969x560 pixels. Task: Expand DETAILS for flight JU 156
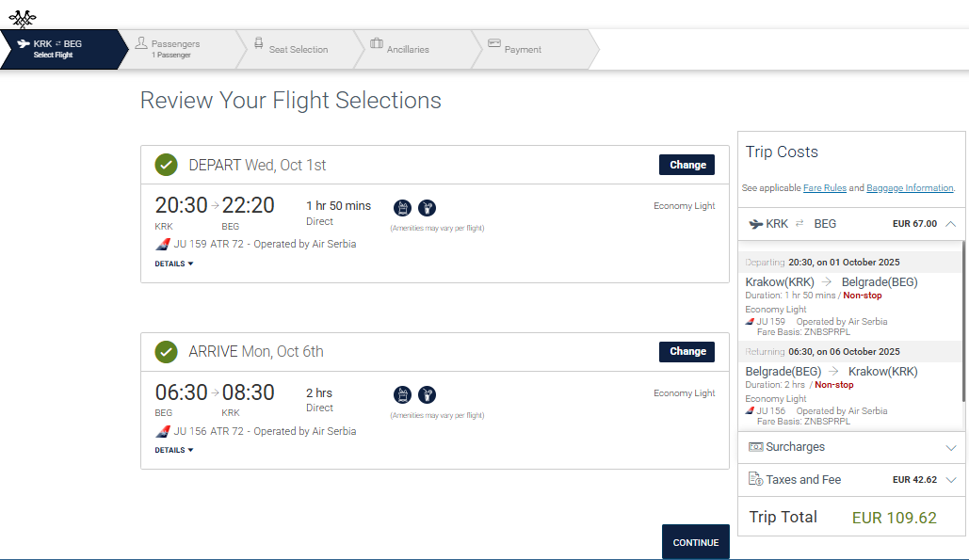(173, 450)
